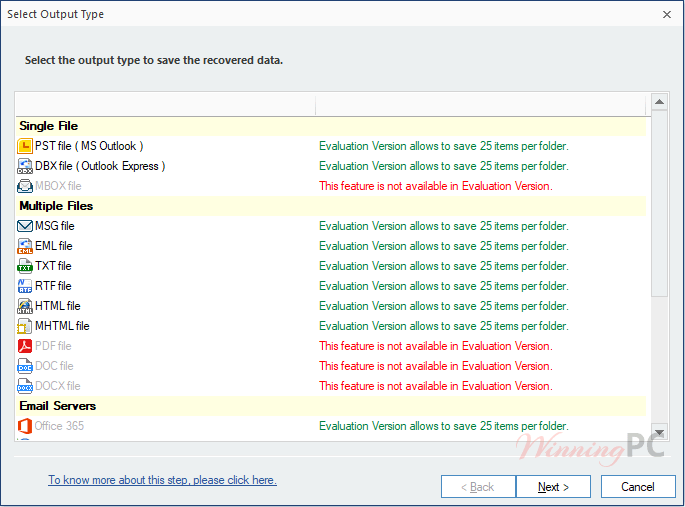Select MSG file output type
The height and width of the screenshot is (507, 685).
[55, 226]
